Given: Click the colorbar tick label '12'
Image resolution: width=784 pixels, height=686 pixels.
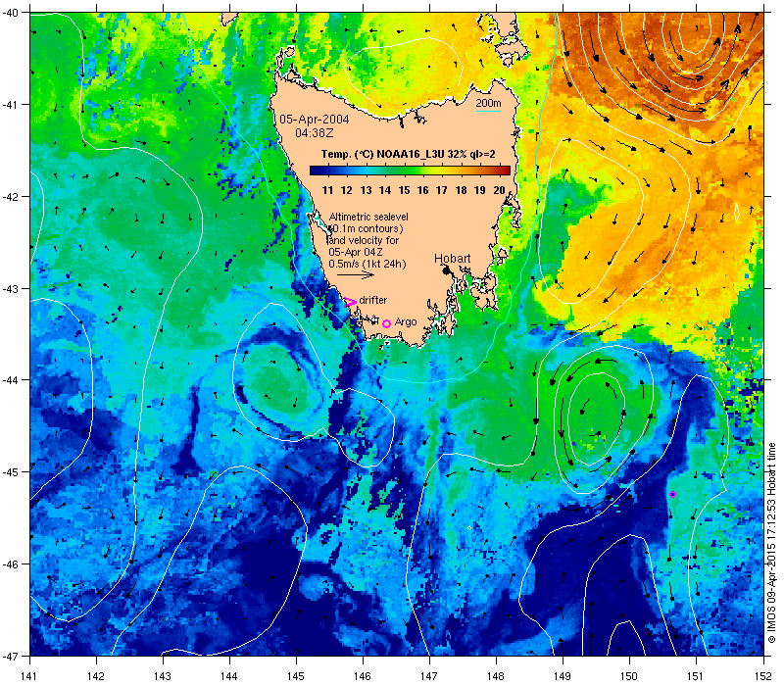Looking at the screenshot, I should point(347,190).
